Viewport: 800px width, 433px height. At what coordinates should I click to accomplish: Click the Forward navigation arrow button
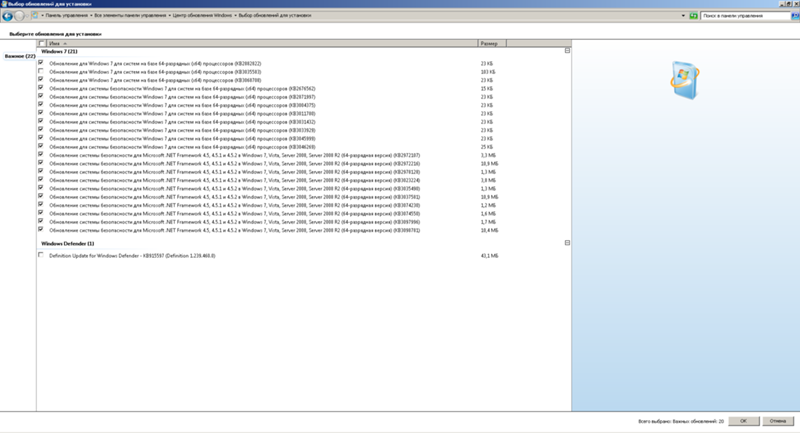(x=20, y=16)
